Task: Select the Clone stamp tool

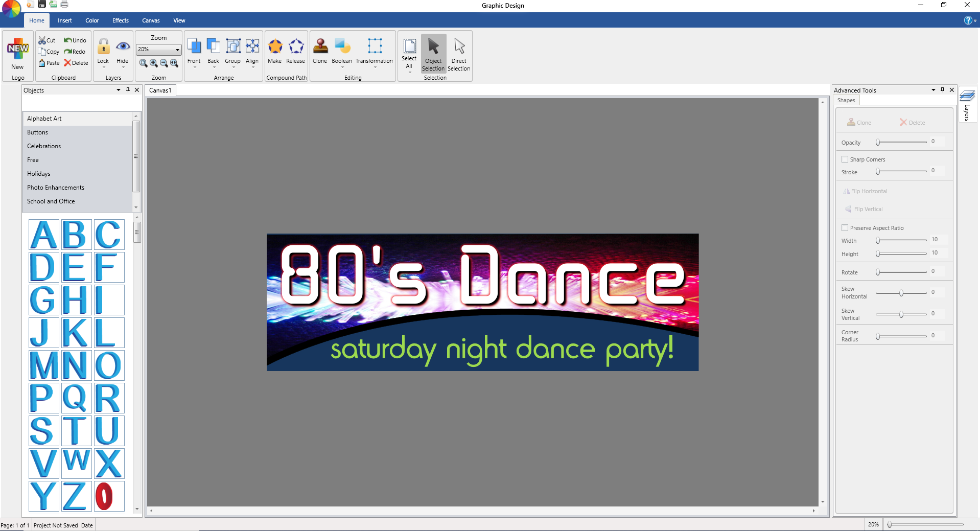Action: point(320,47)
